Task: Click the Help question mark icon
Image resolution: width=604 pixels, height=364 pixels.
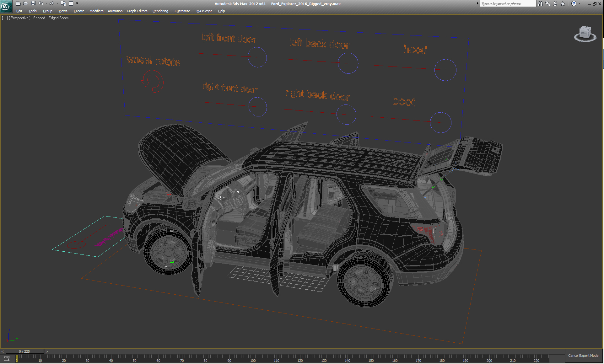Action: pos(574,3)
